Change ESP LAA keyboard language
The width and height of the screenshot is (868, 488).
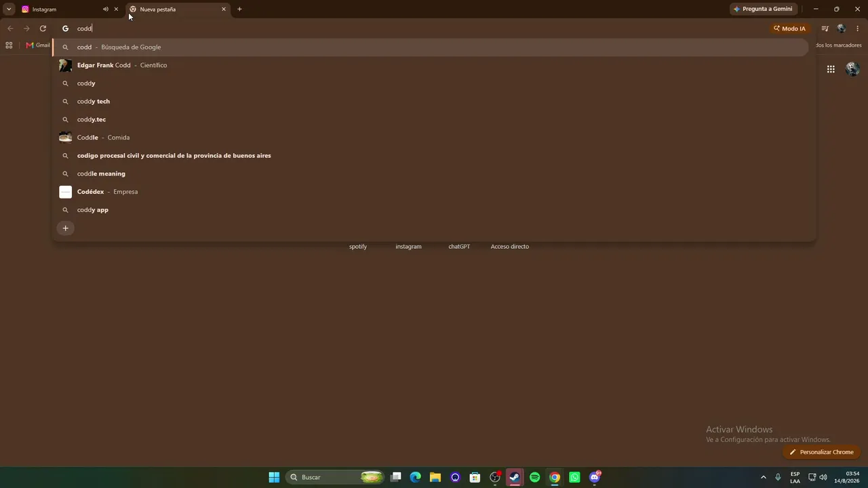pyautogui.click(x=795, y=477)
